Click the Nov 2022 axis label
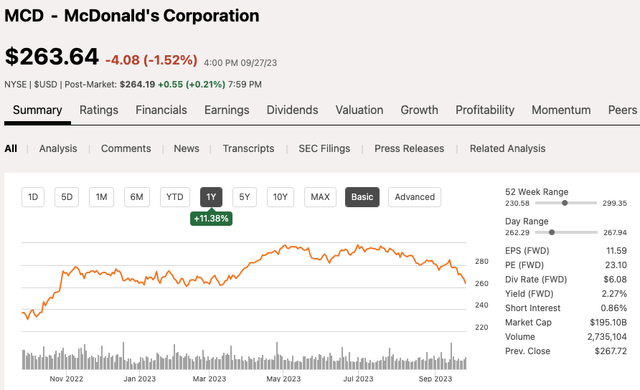This screenshot has height=390, width=640. (x=66, y=379)
